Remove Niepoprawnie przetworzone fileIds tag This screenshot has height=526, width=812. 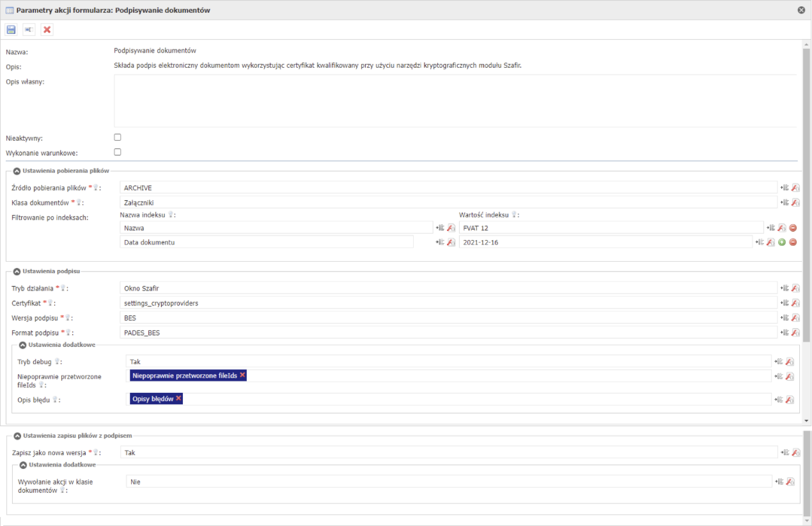pos(242,376)
